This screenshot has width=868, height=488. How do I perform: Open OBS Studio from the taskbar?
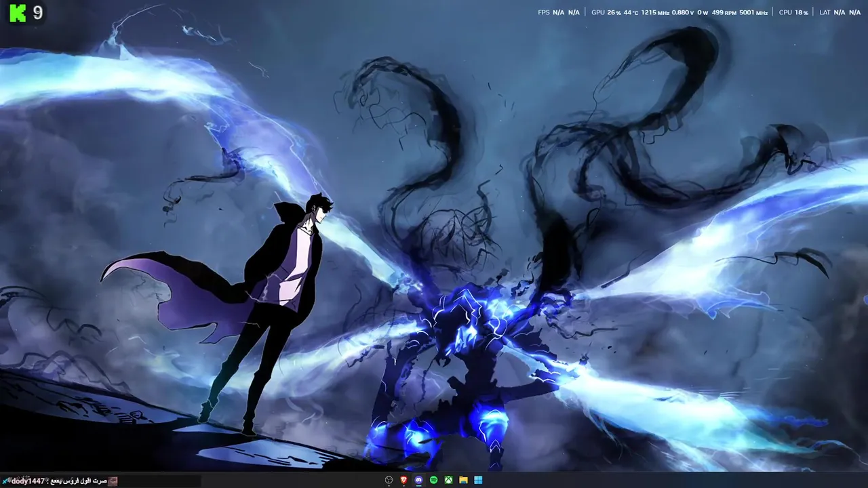389,480
